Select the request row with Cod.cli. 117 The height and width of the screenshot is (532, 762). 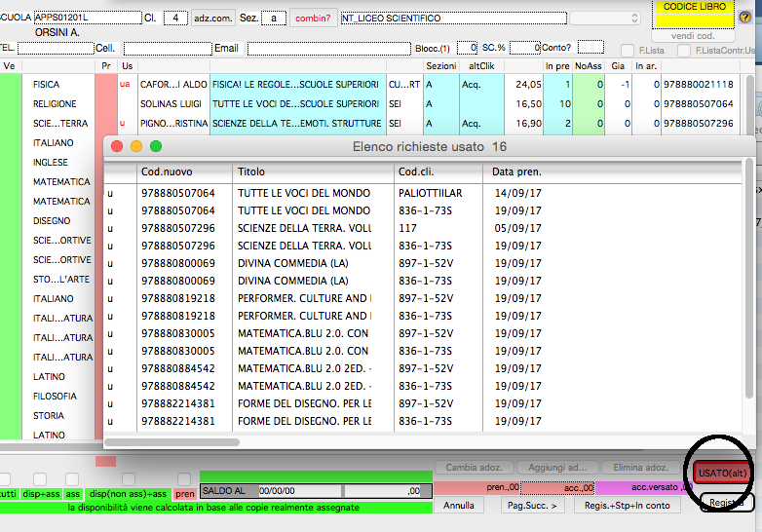pos(423,228)
